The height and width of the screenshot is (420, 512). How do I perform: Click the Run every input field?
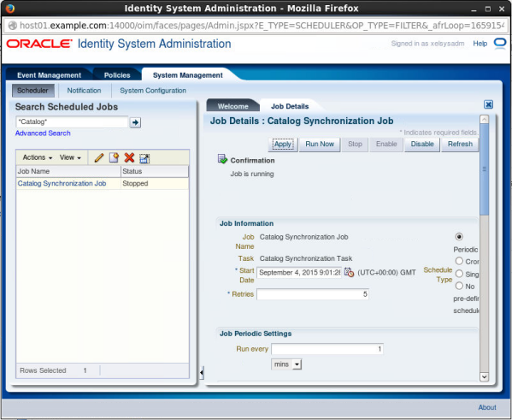coord(327,349)
